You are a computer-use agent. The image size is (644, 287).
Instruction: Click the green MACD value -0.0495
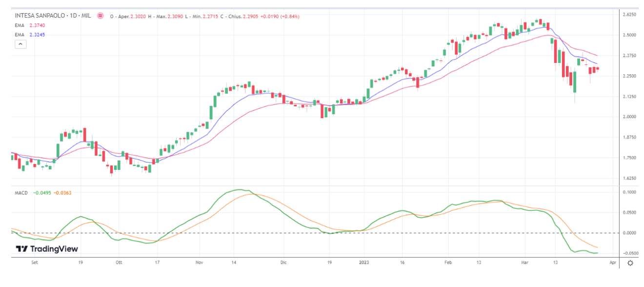pyautogui.click(x=42, y=193)
